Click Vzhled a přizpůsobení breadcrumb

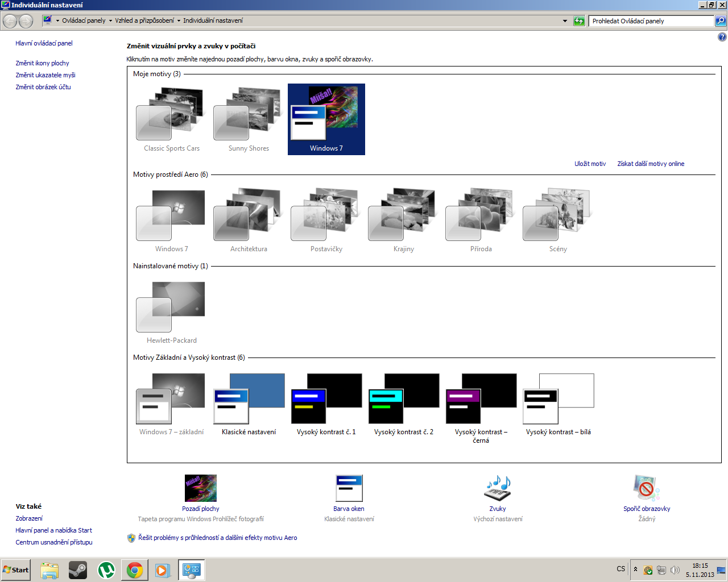(x=144, y=20)
